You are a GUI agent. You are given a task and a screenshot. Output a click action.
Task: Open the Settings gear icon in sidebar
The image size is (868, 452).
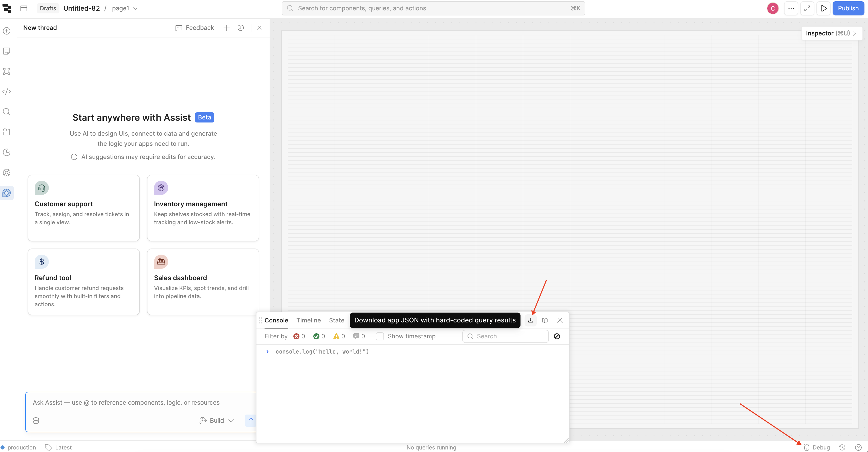tap(7, 173)
